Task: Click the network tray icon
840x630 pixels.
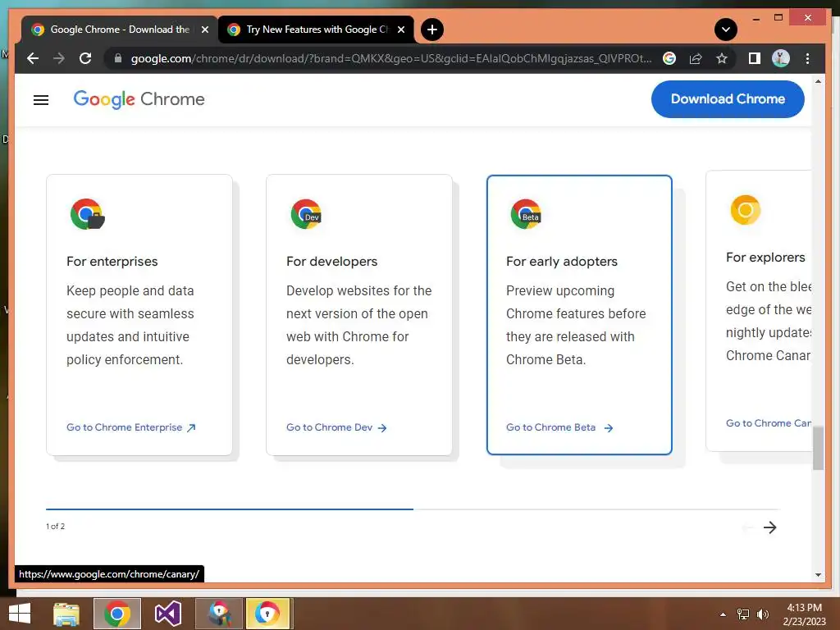Action: pyautogui.click(x=743, y=614)
